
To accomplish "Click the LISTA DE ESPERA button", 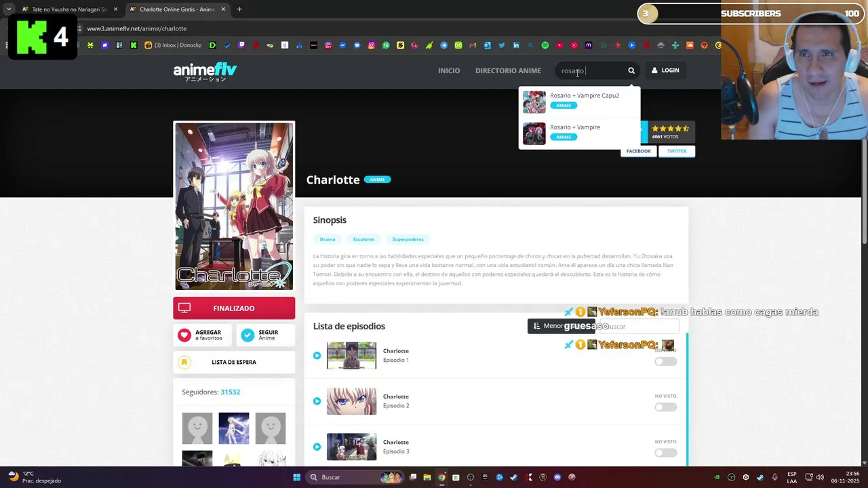I will click(x=234, y=362).
